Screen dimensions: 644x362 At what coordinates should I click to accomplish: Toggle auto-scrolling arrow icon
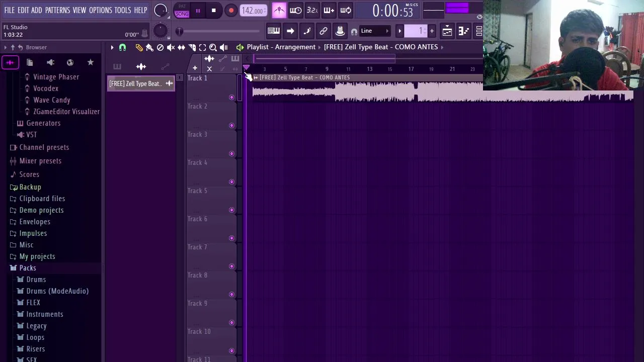point(290,31)
